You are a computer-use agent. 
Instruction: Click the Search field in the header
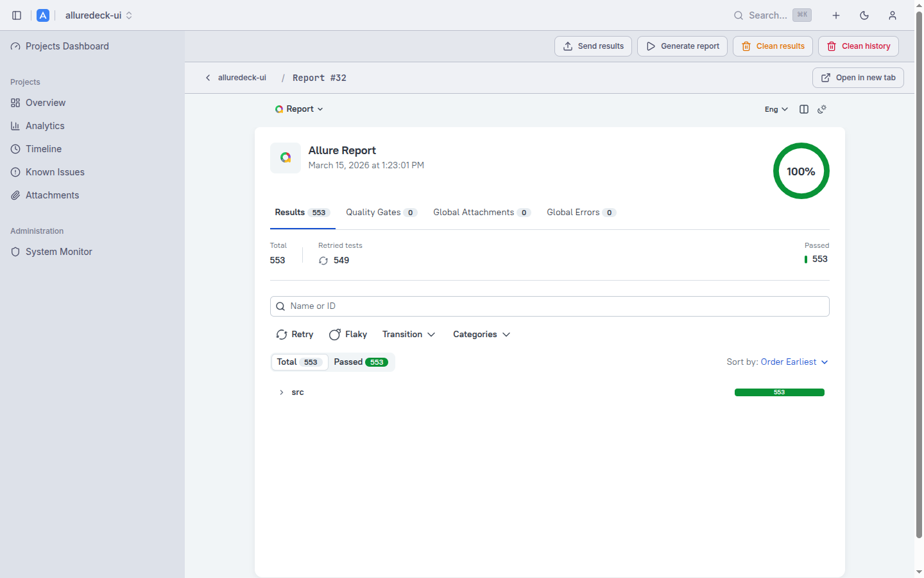coord(773,15)
